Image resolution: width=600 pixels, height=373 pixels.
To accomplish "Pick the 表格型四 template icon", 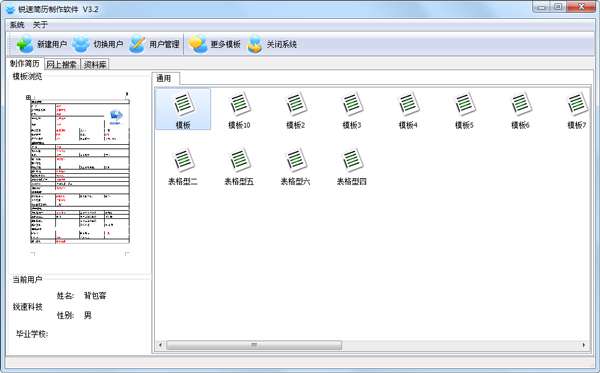I will pyautogui.click(x=352, y=160).
